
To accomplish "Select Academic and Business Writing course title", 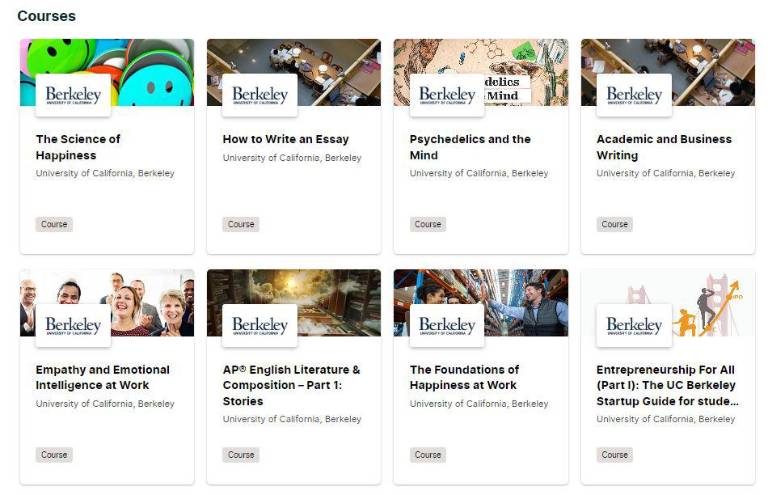I will 664,147.
